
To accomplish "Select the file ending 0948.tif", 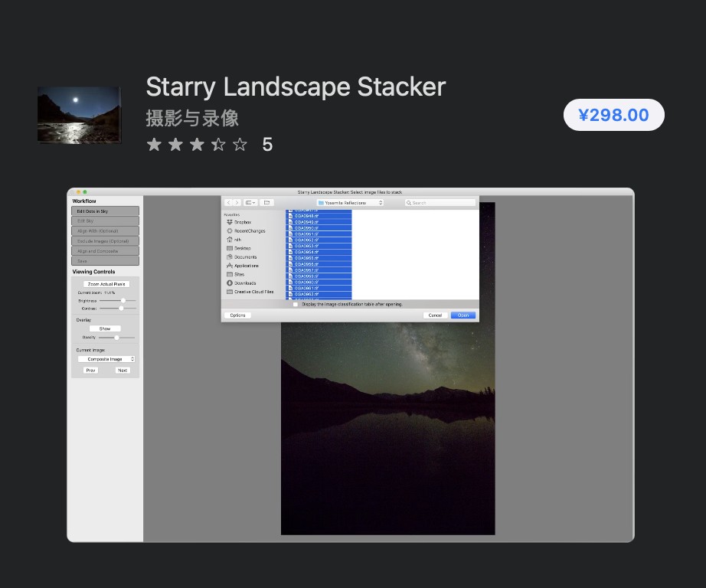I will click(319, 216).
